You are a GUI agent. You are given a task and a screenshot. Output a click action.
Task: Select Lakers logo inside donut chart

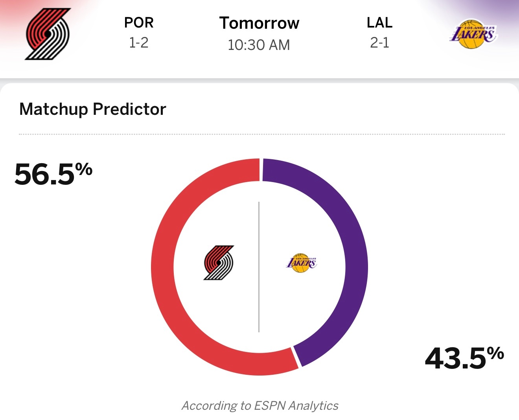301,263
